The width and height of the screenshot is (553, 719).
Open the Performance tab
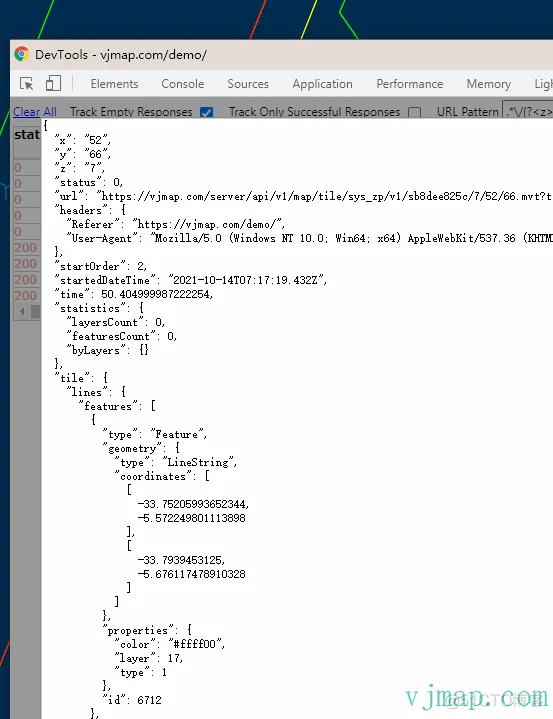(x=409, y=84)
